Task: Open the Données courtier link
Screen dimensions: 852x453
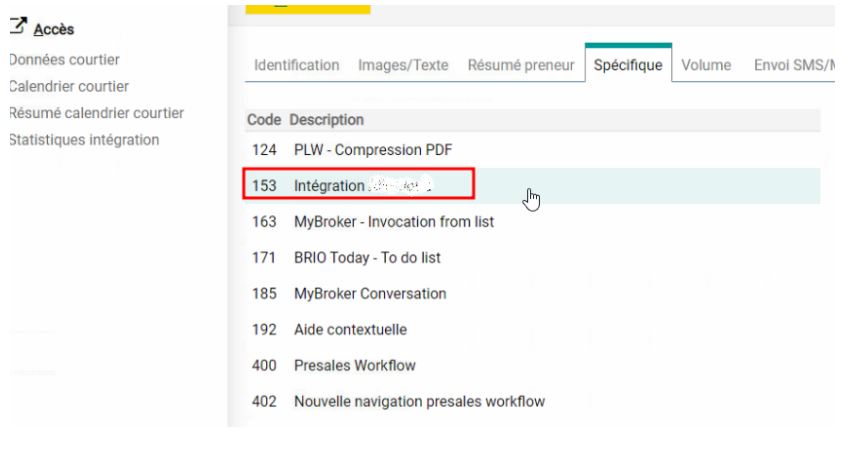Action: [x=64, y=61]
